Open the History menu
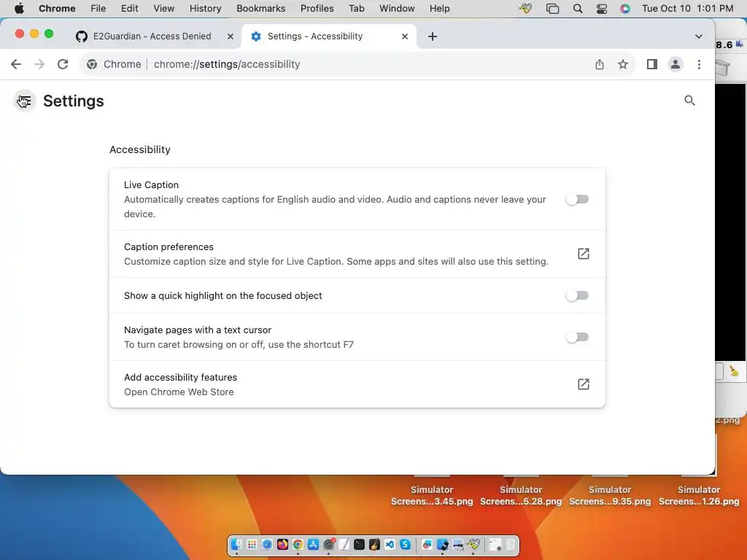The height and width of the screenshot is (560, 747). pyautogui.click(x=205, y=9)
